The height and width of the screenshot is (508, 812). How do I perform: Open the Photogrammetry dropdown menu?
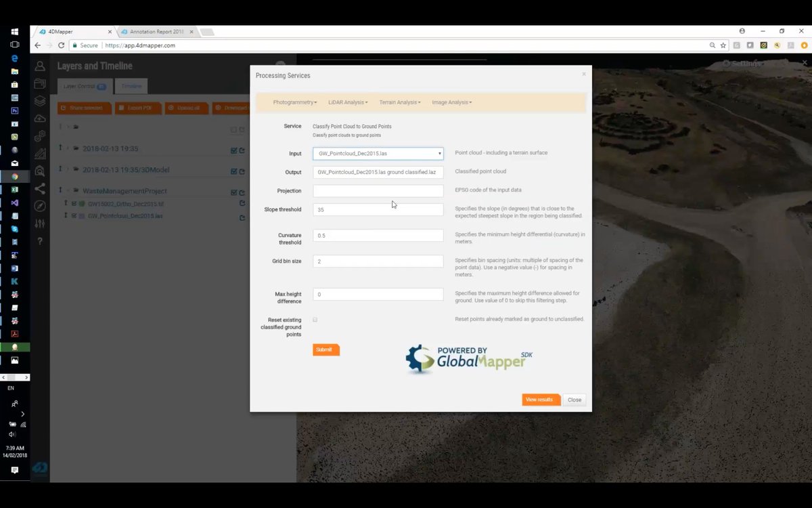click(295, 102)
